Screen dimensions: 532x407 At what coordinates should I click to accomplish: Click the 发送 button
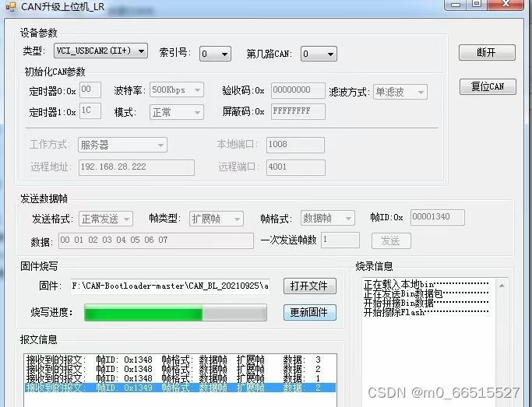point(391,240)
